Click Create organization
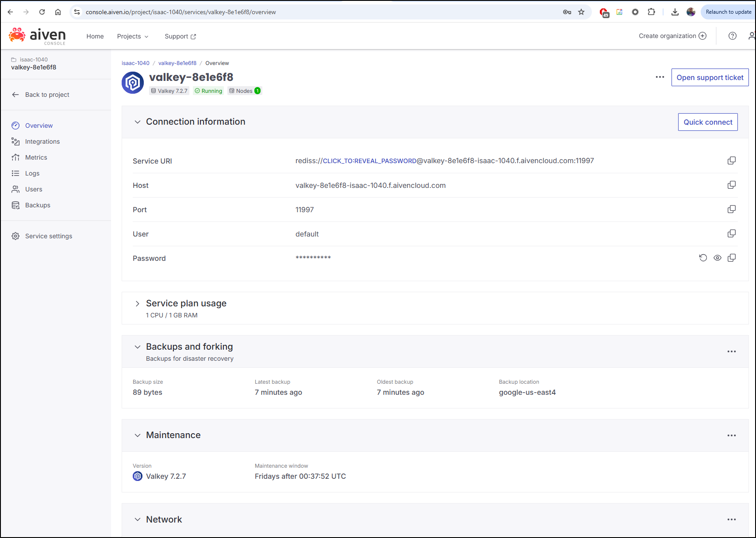The image size is (756, 538). pos(672,36)
